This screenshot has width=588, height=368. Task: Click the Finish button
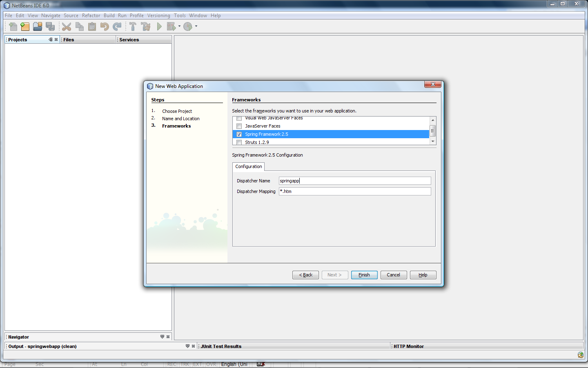[364, 275]
